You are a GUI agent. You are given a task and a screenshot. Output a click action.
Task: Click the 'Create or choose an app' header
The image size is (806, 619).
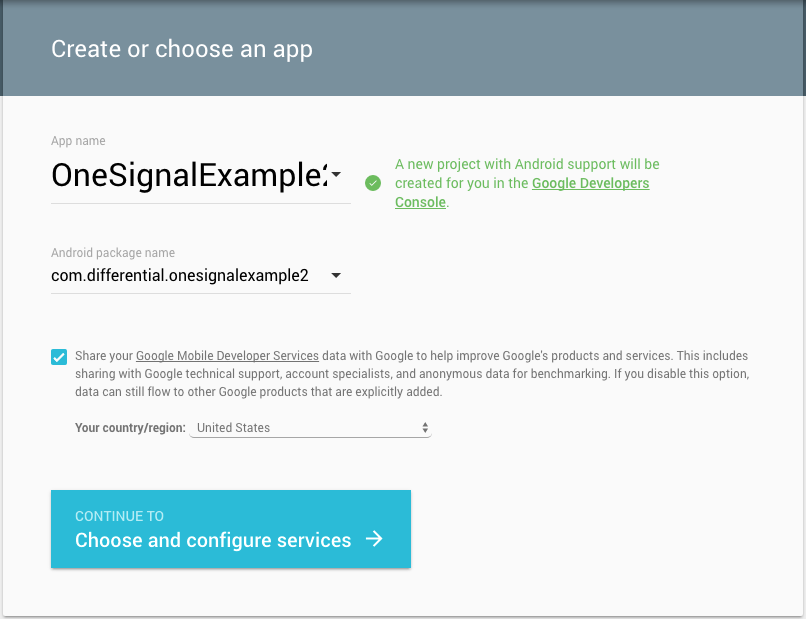click(x=181, y=48)
